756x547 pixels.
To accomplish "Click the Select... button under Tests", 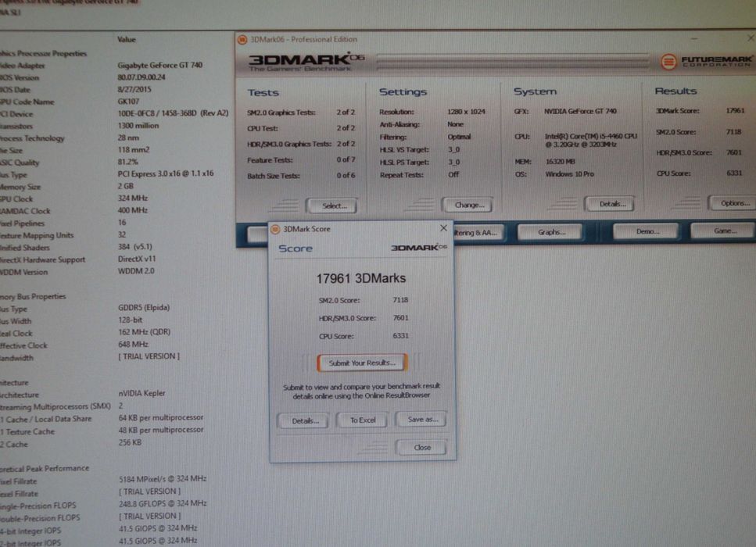I will (x=333, y=206).
